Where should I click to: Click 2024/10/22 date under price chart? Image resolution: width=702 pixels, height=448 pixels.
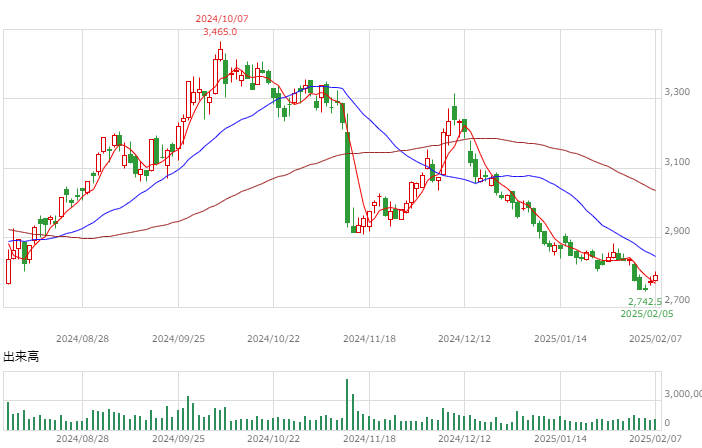coord(274,339)
